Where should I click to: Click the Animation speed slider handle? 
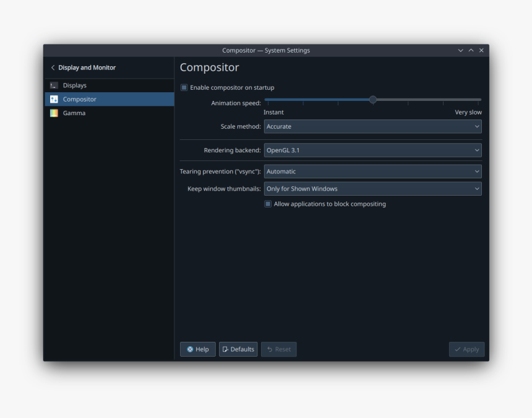click(373, 100)
